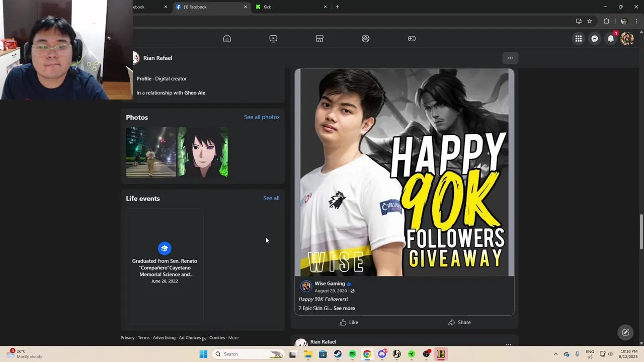Click microphone icon in system tray
This screenshot has height=362, width=644.
point(577,354)
